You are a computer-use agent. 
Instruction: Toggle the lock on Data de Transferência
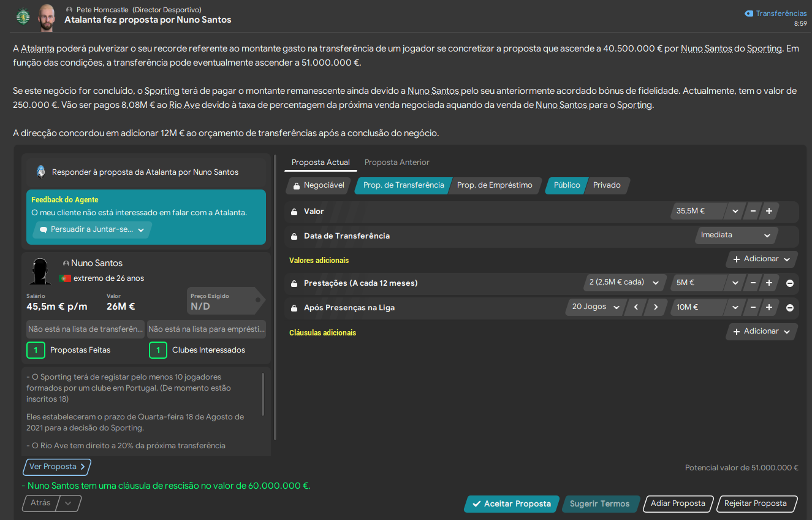pyautogui.click(x=294, y=236)
